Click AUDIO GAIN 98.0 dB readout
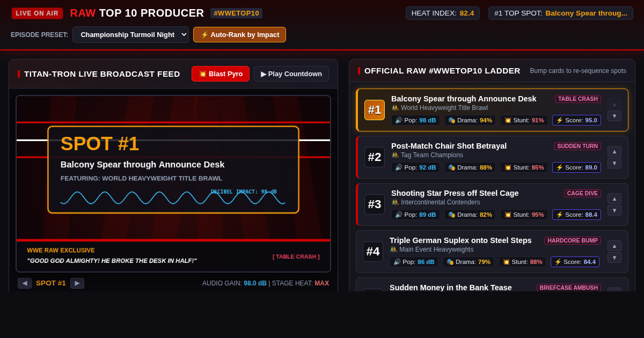Viewport: 644px width, 338px height. point(235,283)
